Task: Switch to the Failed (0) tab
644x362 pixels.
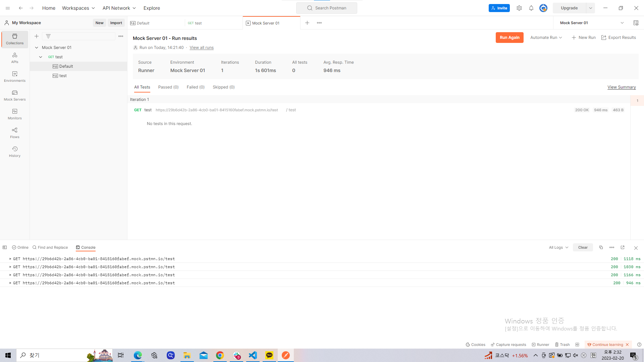Action: pyautogui.click(x=195, y=87)
